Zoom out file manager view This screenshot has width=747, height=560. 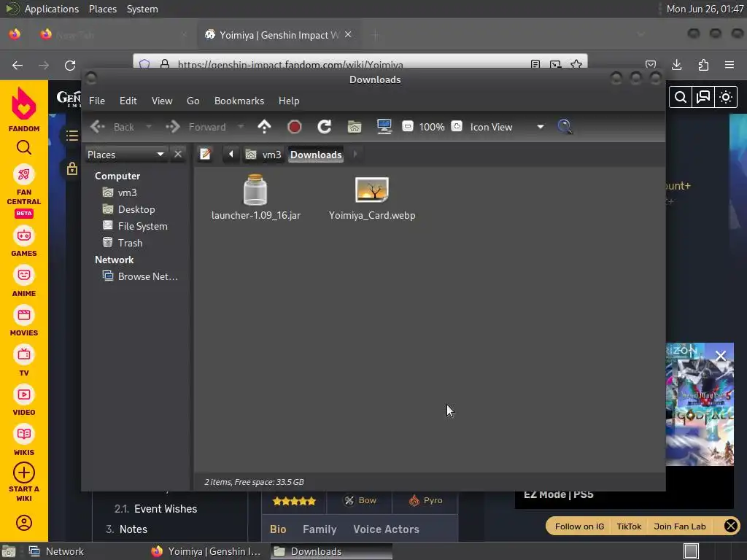click(x=407, y=127)
